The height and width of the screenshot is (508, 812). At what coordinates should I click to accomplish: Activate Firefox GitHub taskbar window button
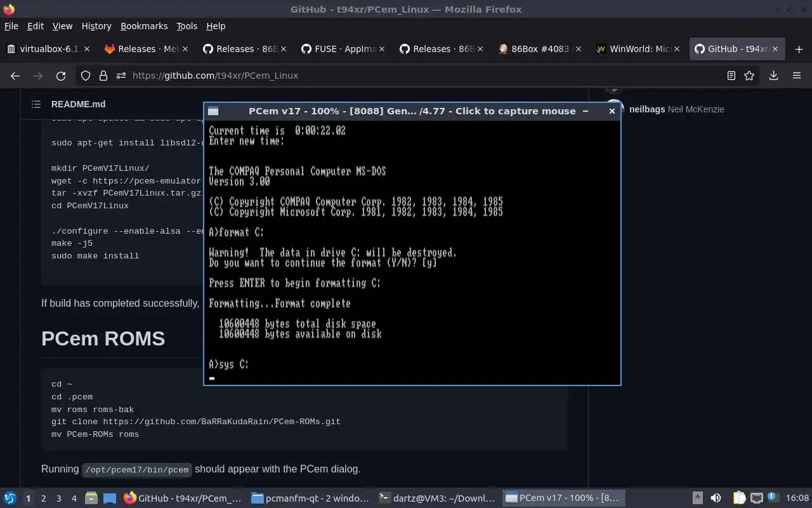[x=183, y=498]
